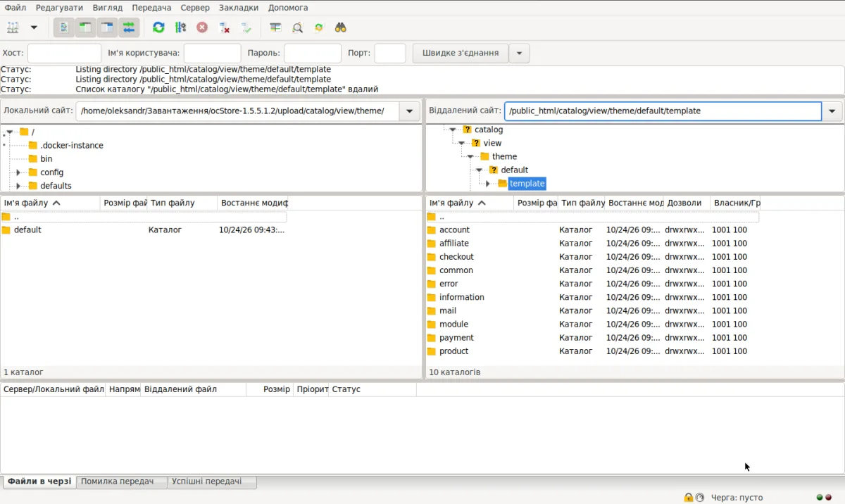Open the Файл menu
This screenshot has width=845, height=504.
(x=15, y=8)
